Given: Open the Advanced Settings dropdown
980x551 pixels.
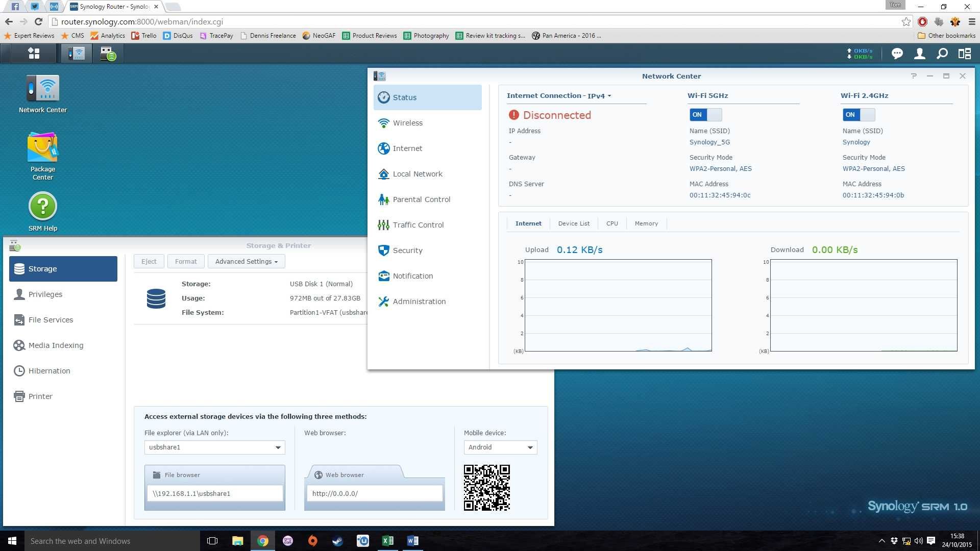Looking at the screenshot, I should pyautogui.click(x=246, y=261).
